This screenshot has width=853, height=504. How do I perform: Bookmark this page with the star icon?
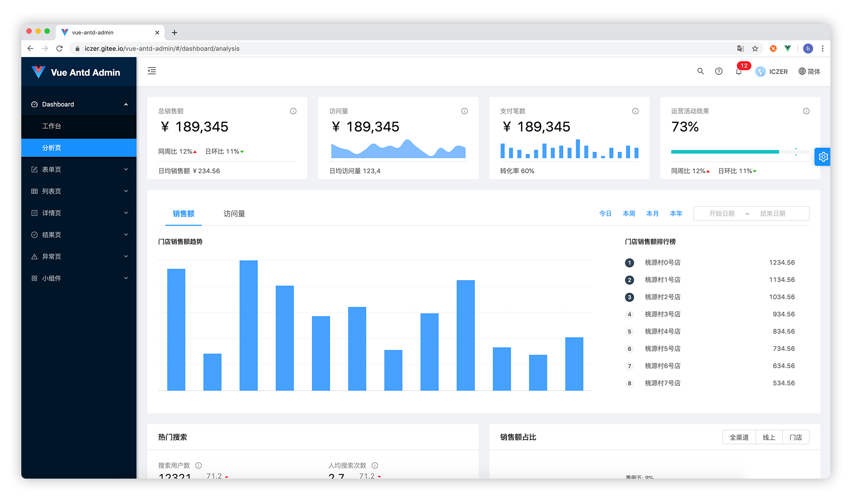pyautogui.click(x=755, y=48)
